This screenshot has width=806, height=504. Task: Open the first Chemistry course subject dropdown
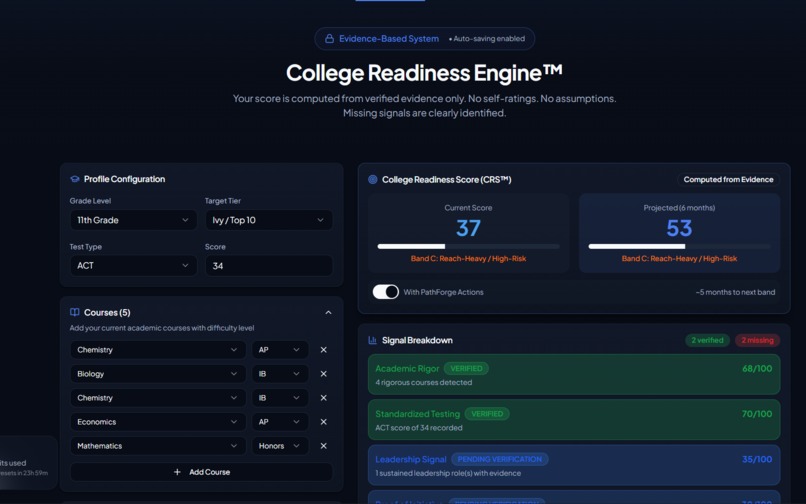158,350
